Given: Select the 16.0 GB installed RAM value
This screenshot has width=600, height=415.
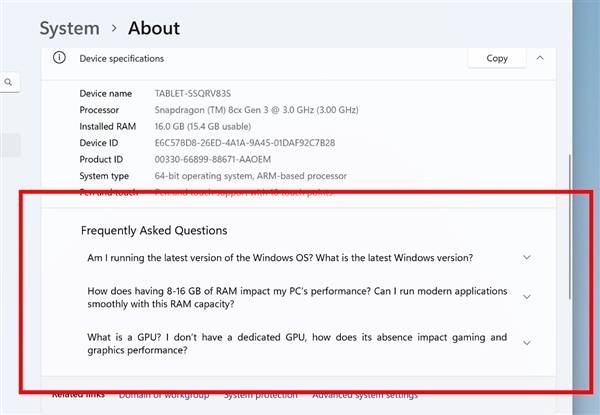Looking at the screenshot, I should (203, 126).
